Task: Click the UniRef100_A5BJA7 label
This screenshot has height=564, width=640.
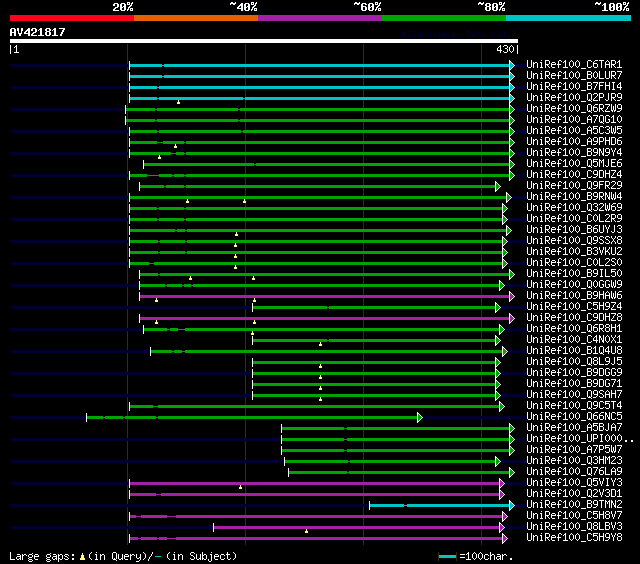Action: click(x=574, y=428)
